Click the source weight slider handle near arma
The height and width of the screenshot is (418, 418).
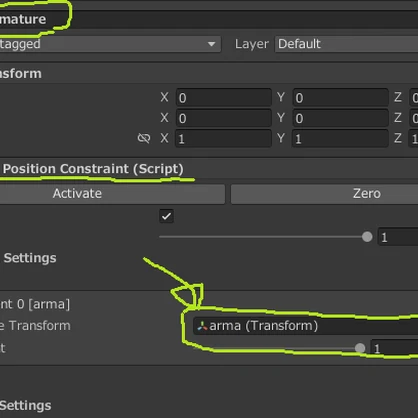pyautogui.click(x=360, y=348)
